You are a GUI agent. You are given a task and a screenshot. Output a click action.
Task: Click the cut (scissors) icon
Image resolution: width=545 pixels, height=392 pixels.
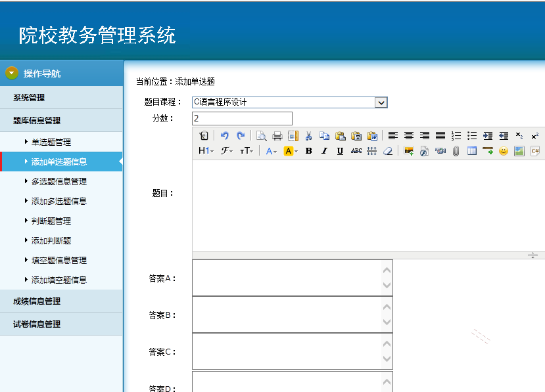pos(308,136)
